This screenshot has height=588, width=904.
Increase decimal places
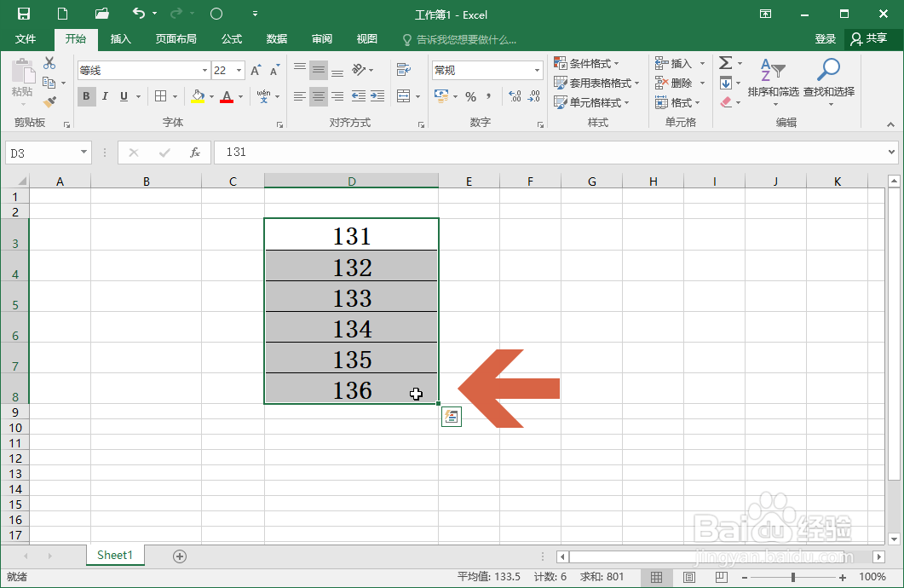[x=515, y=96]
